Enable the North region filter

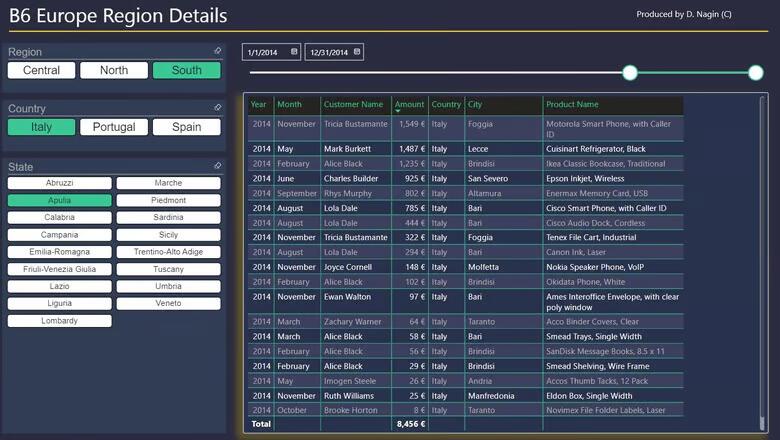pos(114,70)
